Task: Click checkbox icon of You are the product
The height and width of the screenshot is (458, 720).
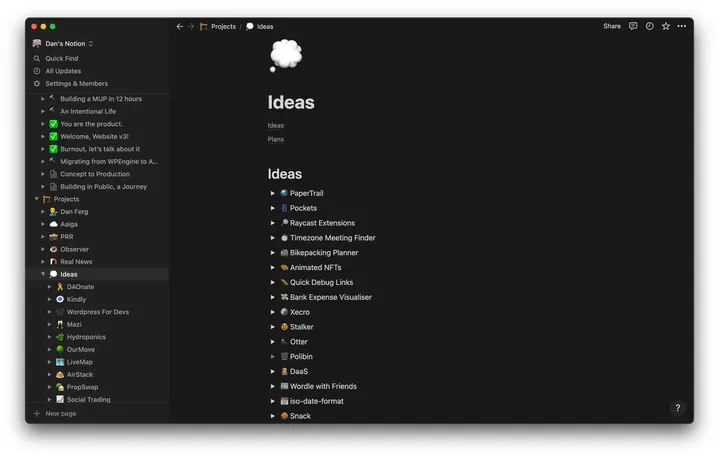Action: (53, 124)
